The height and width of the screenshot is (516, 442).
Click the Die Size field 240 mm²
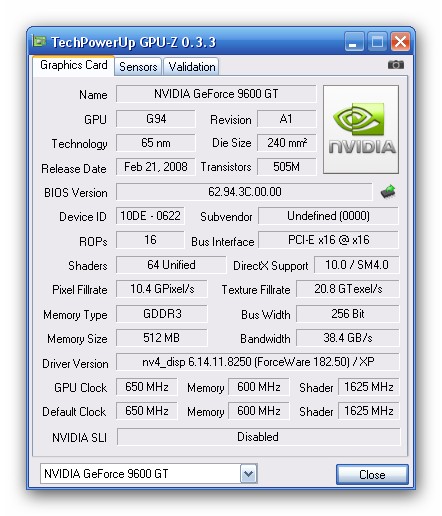pos(287,143)
